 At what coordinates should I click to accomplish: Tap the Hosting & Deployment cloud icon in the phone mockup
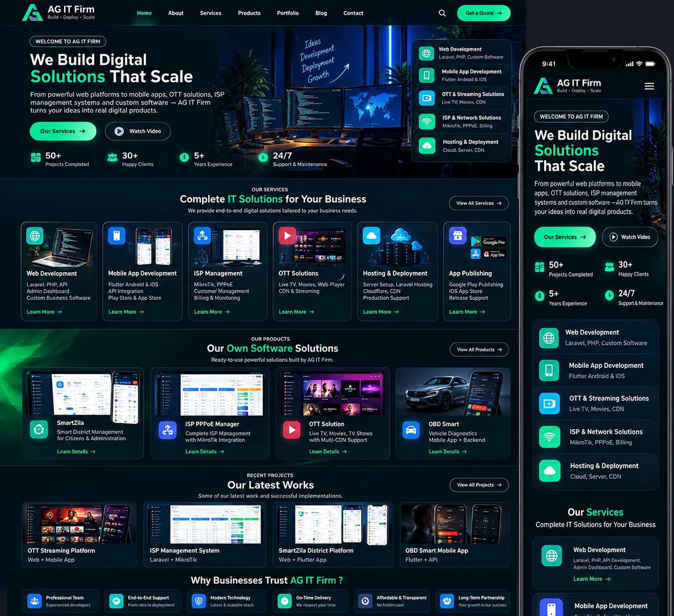tap(549, 471)
